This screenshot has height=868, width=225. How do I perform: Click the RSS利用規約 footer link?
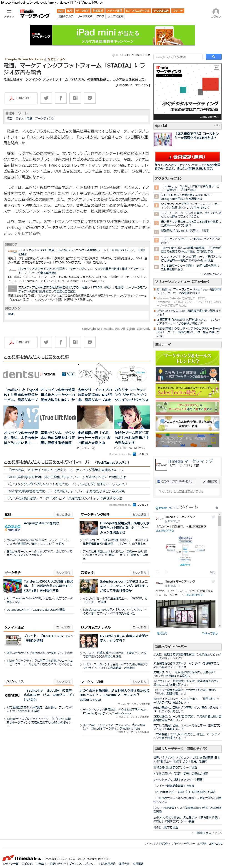coord(107,864)
